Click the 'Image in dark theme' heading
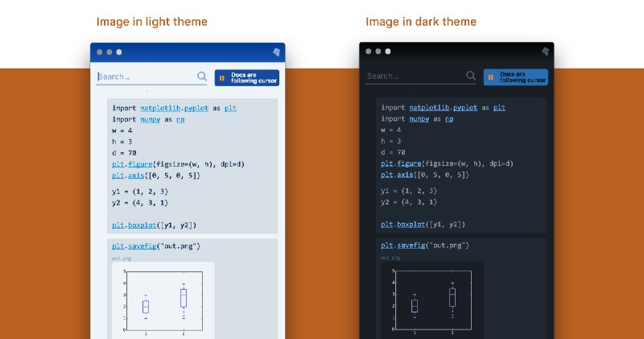The height and width of the screenshot is (339, 644). click(421, 22)
